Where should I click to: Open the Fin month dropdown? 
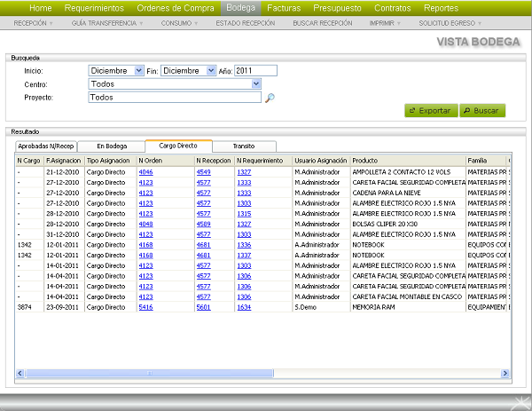coord(188,71)
